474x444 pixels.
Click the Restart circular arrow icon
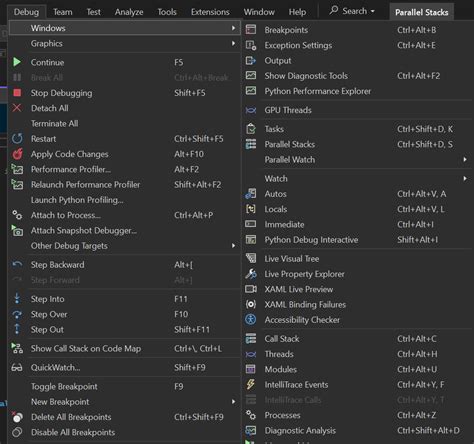click(x=17, y=138)
